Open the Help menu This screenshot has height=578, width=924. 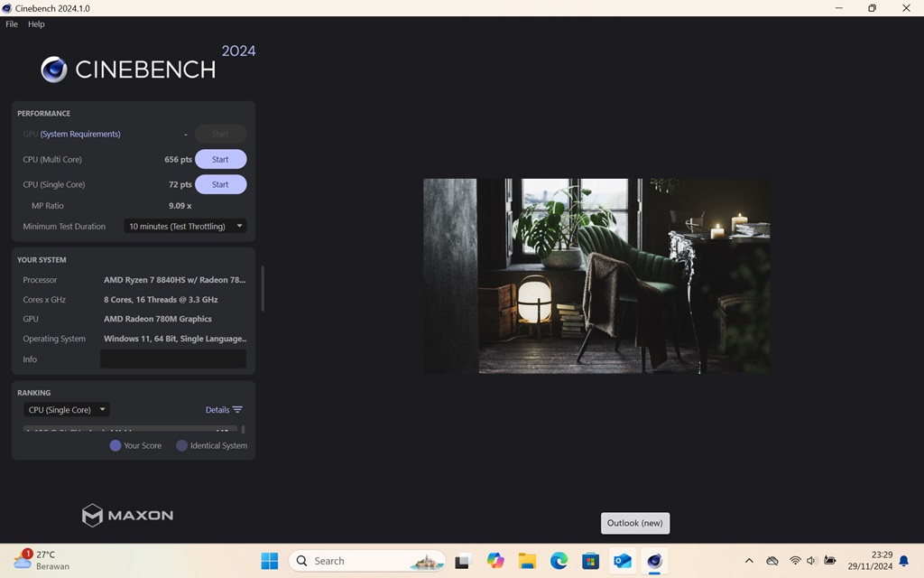[x=36, y=24]
